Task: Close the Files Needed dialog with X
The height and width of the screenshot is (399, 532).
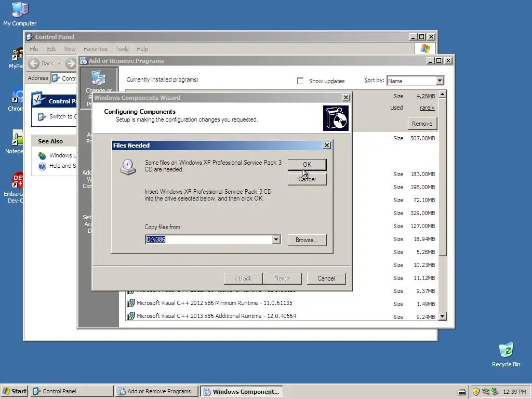Action: click(x=326, y=145)
